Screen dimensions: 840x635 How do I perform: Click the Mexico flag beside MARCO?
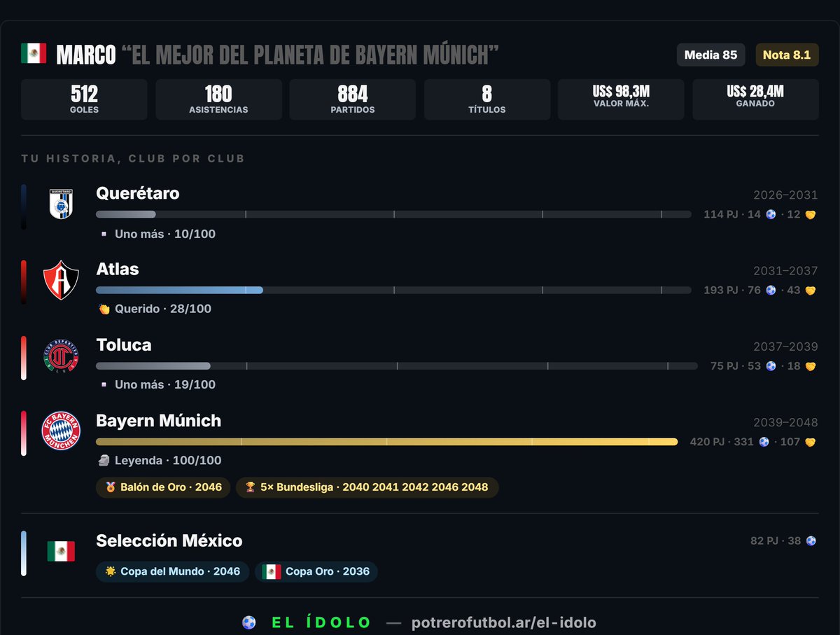pos(34,54)
